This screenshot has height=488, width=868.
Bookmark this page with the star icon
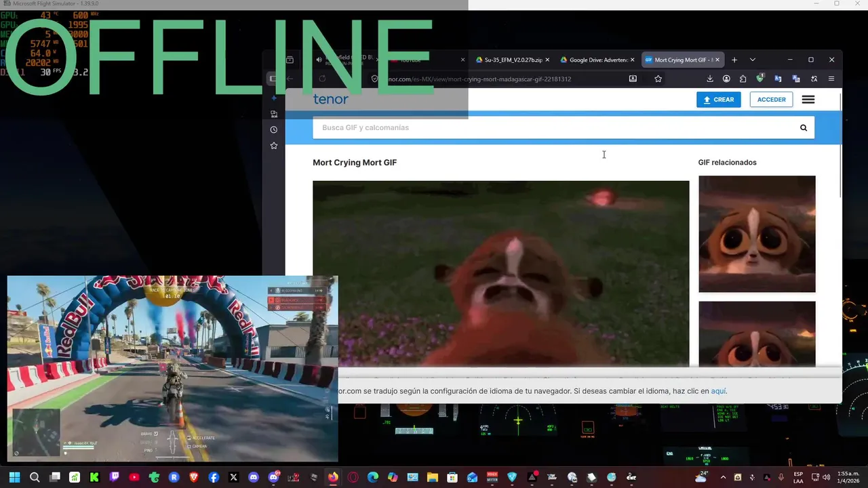(x=658, y=79)
